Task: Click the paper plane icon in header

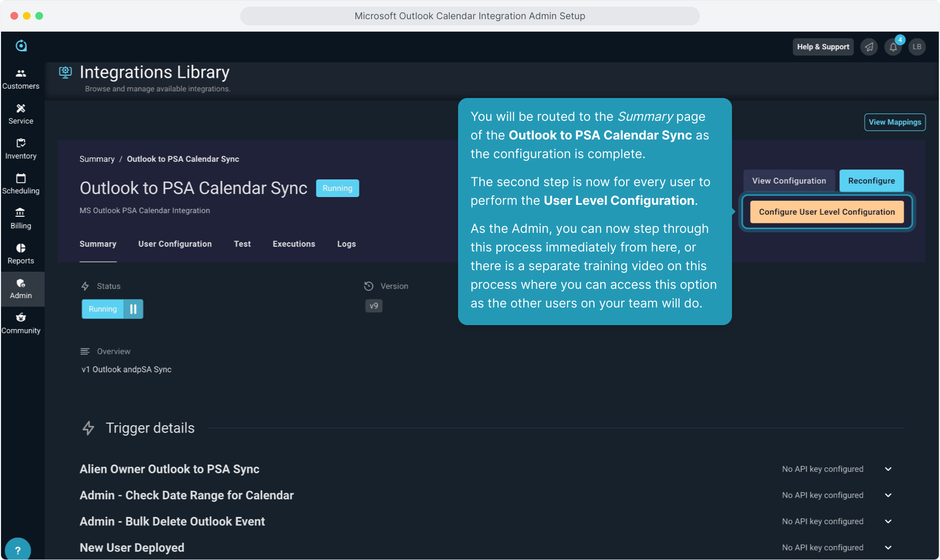Action: [869, 47]
